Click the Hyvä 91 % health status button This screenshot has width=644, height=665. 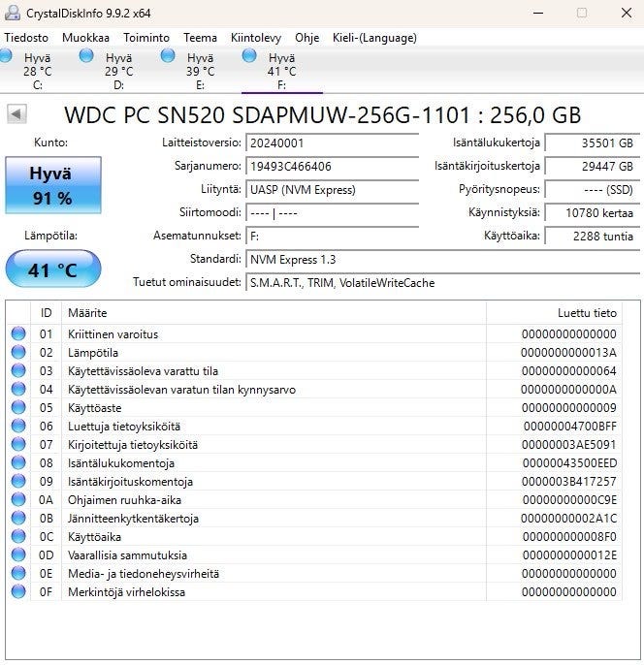tap(53, 185)
